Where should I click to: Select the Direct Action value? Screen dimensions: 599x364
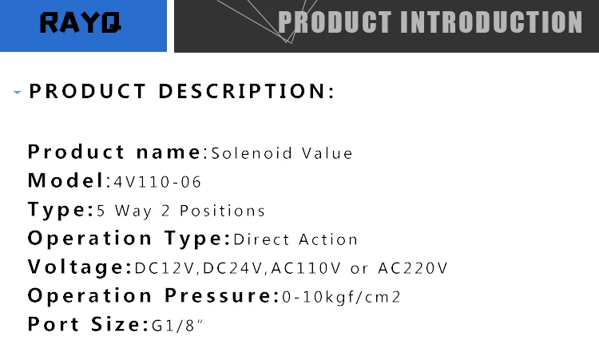[296, 239]
